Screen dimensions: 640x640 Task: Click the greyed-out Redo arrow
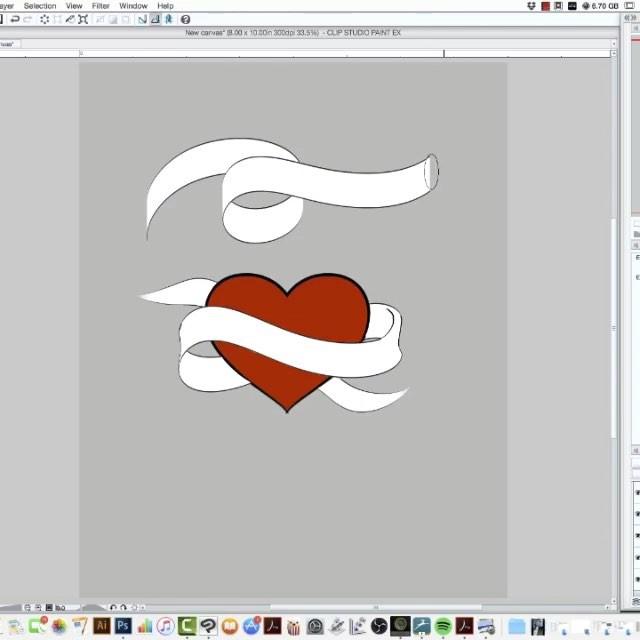(28, 19)
